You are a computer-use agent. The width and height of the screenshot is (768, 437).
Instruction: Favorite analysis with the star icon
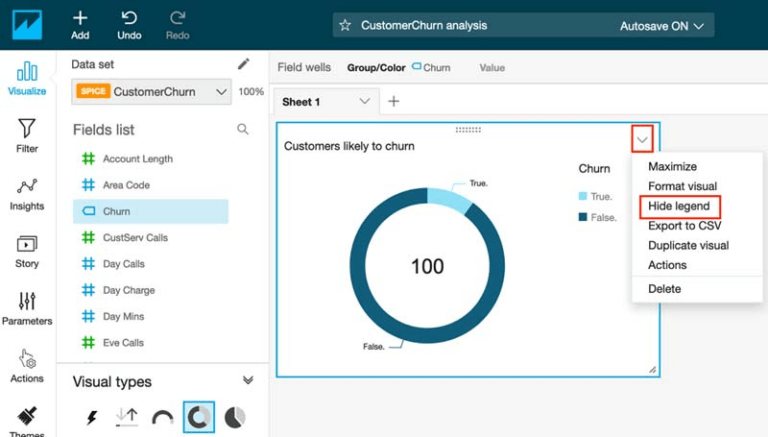345,25
